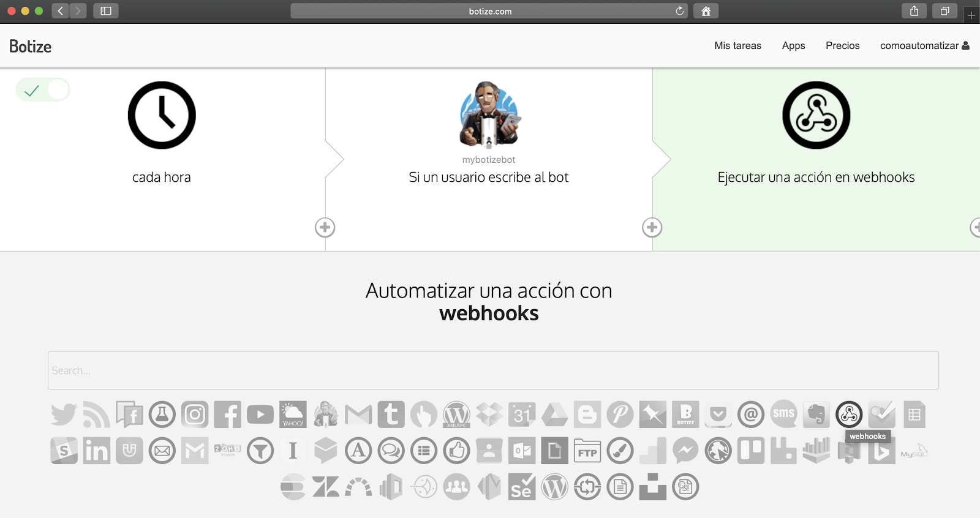Pick the Instapaper I icon
Screen dimensions: 980x518
pos(293,451)
